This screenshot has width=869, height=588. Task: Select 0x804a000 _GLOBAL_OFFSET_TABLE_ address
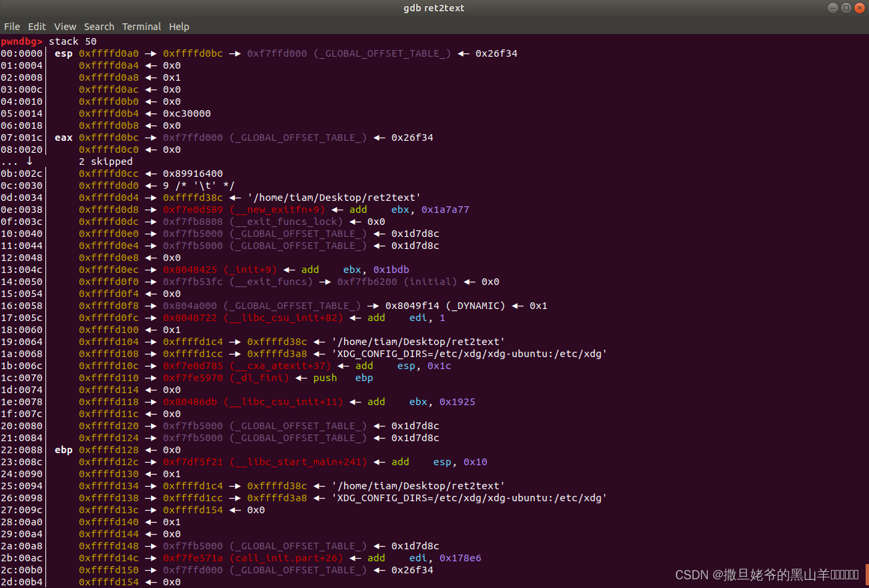pos(193,306)
